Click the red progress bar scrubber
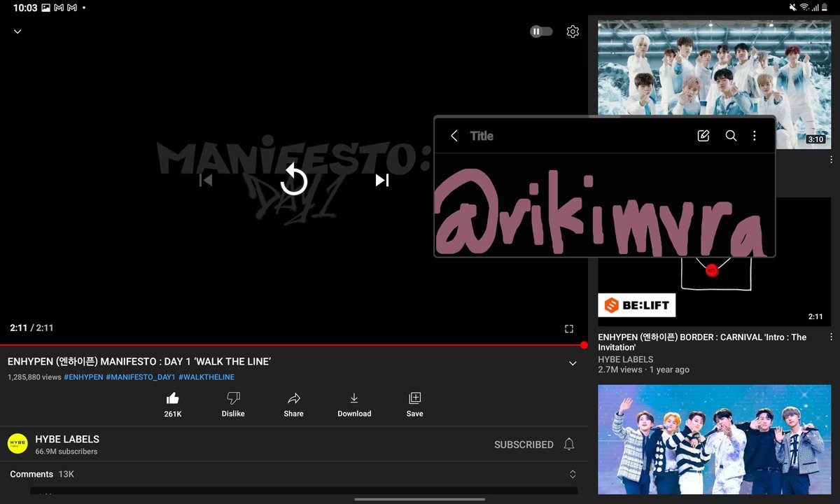 coord(584,345)
